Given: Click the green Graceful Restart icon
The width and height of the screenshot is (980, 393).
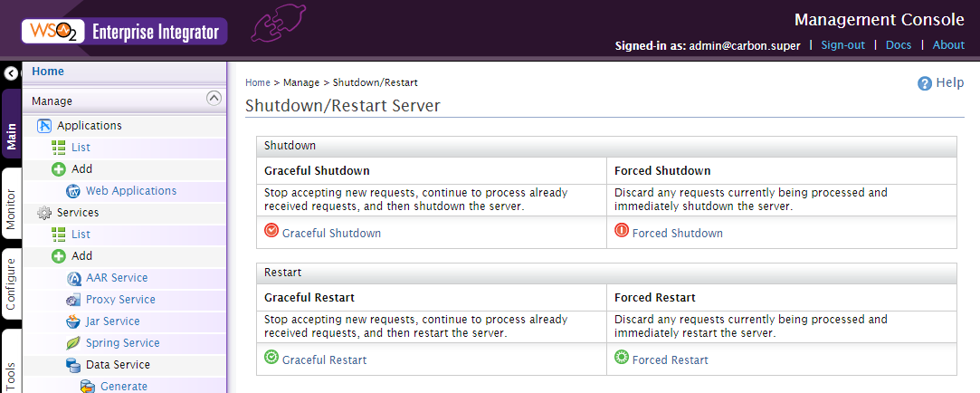Looking at the screenshot, I should pyautogui.click(x=271, y=358).
